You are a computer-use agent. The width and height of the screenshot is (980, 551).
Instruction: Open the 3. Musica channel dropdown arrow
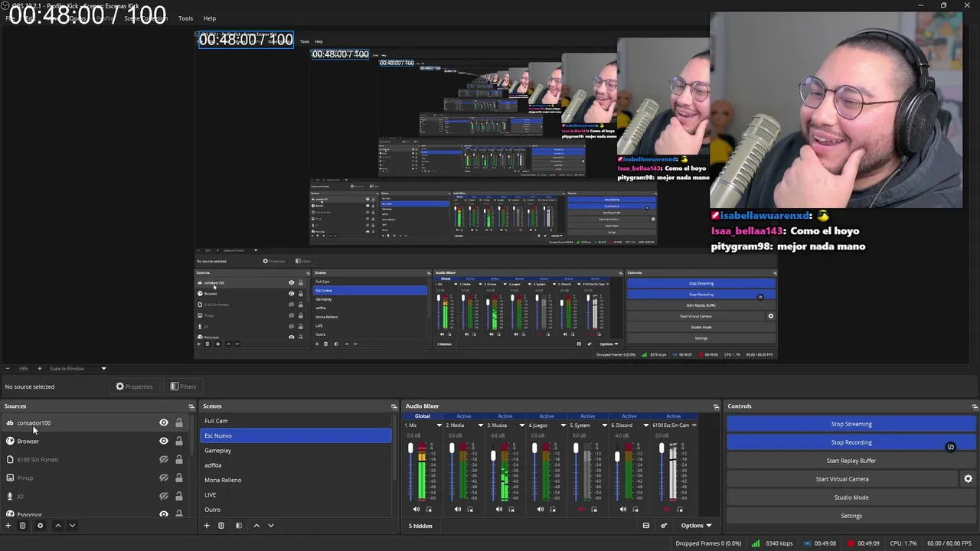pos(522,425)
